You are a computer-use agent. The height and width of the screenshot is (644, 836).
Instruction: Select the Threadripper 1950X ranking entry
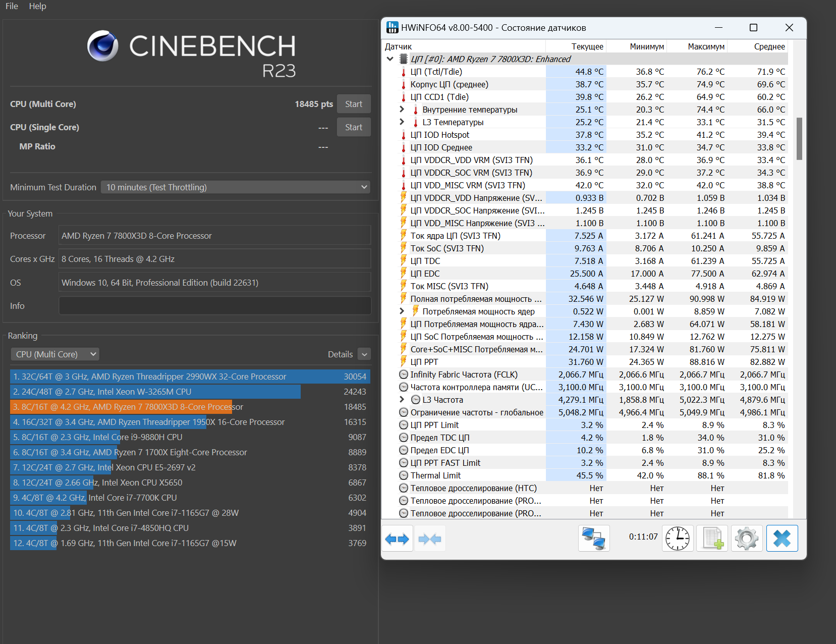[x=190, y=422]
